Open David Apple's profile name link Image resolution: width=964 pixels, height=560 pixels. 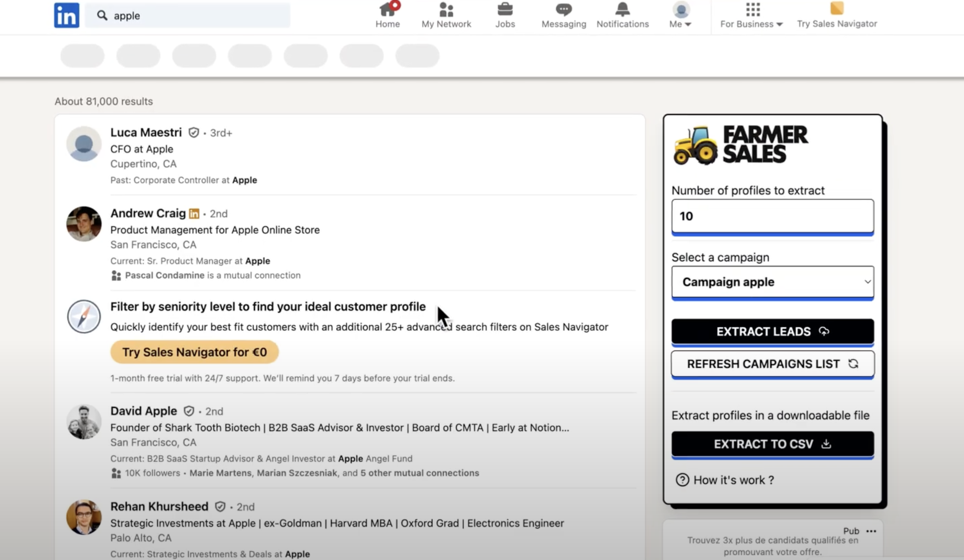[x=144, y=411]
